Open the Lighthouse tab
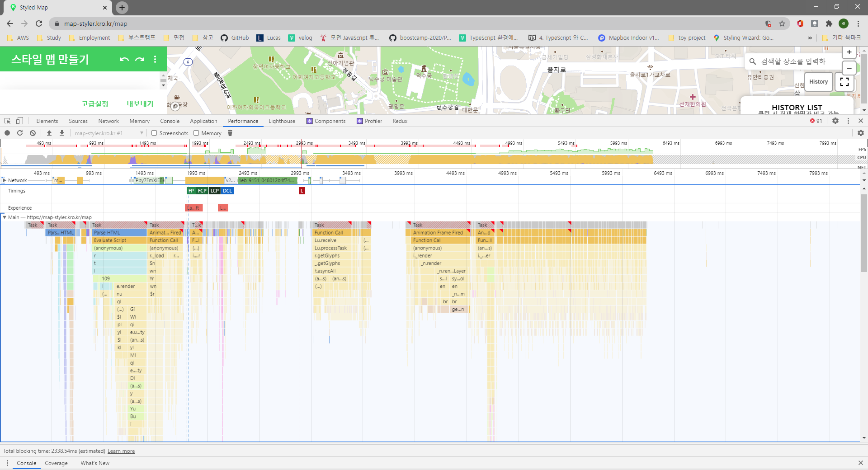868x470 pixels. point(282,121)
